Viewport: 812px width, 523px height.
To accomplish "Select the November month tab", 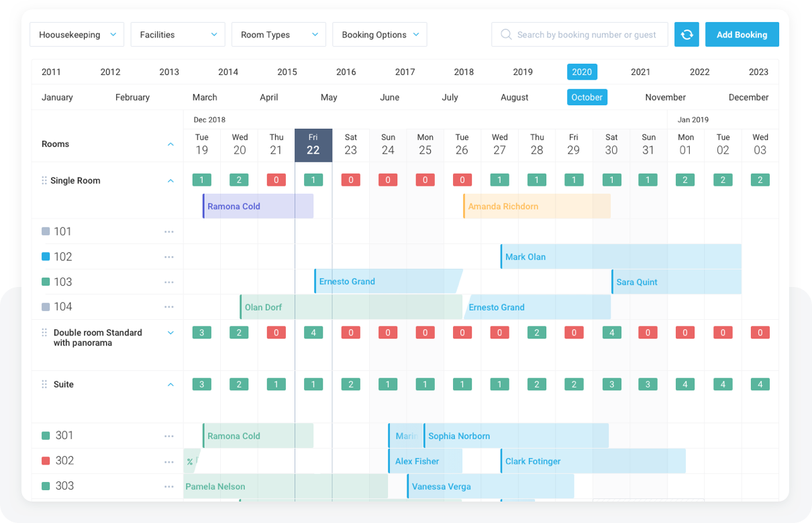I will pos(665,98).
